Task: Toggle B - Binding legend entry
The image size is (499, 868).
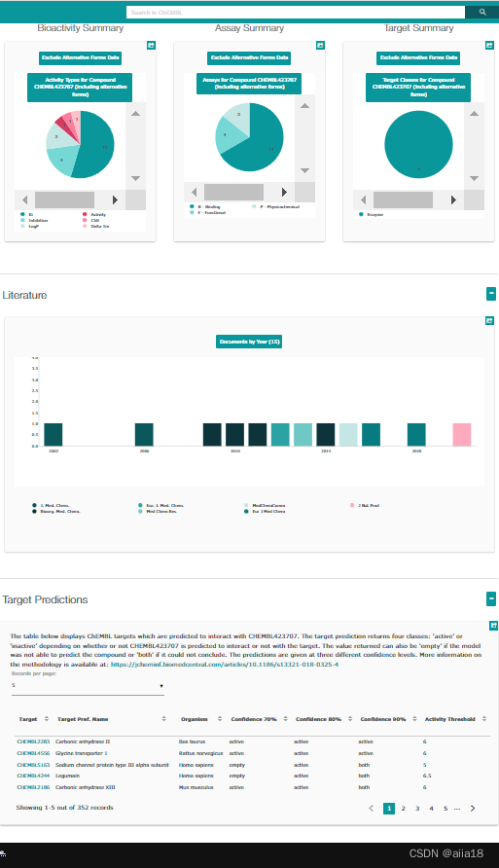Action: click(204, 206)
